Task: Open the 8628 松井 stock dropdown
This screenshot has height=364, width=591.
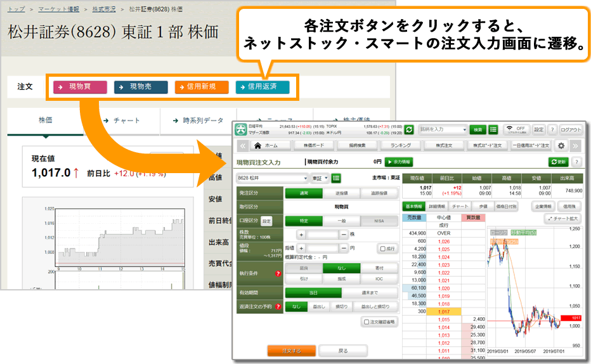Action: 272,178
